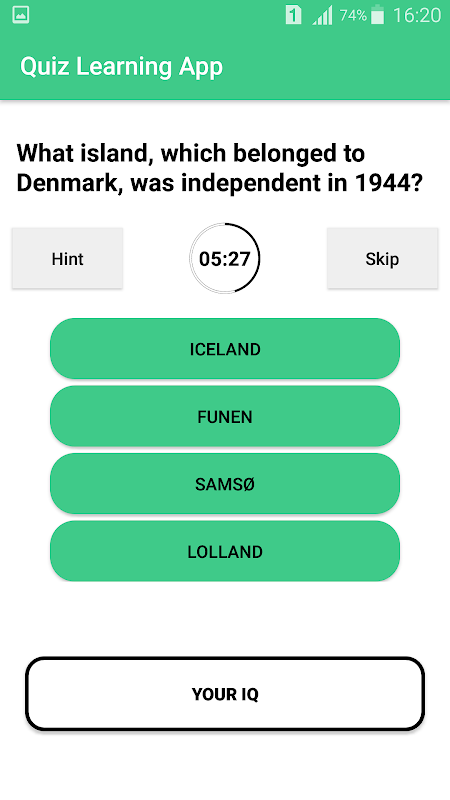
Task: Tap the battery level icon
Action: point(378,15)
